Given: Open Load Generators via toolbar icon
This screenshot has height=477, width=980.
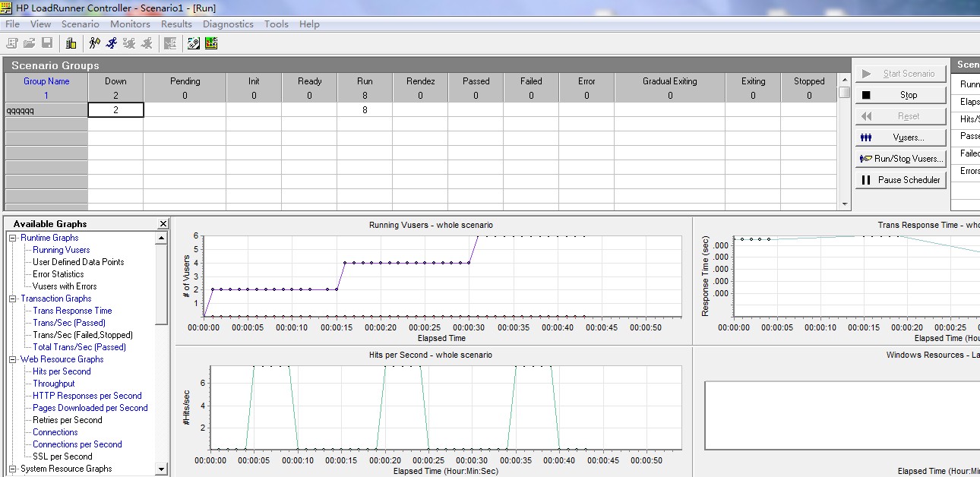Looking at the screenshot, I should (x=71, y=43).
